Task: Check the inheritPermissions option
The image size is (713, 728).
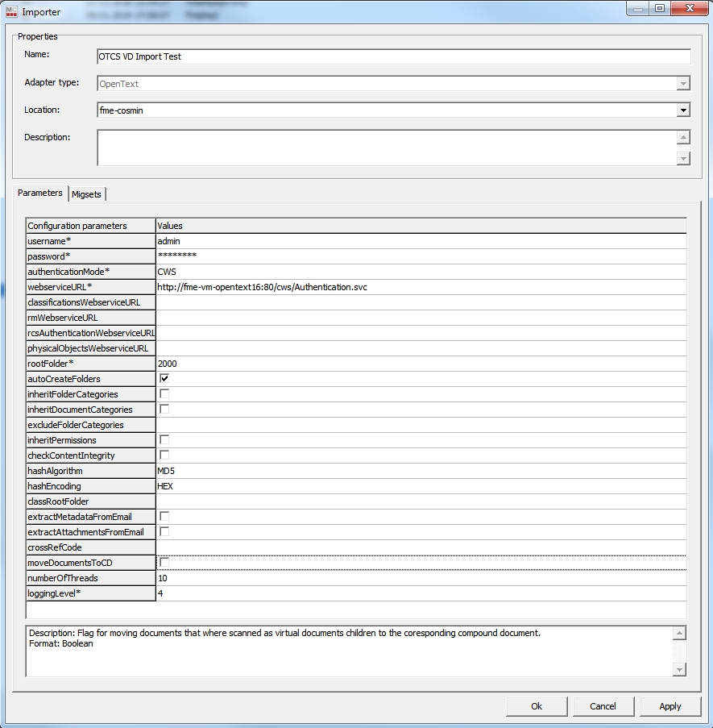Action: [x=164, y=440]
